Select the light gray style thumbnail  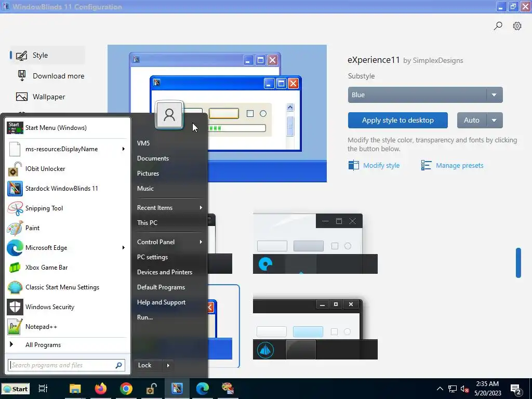pyautogui.click(x=315, y=244)
